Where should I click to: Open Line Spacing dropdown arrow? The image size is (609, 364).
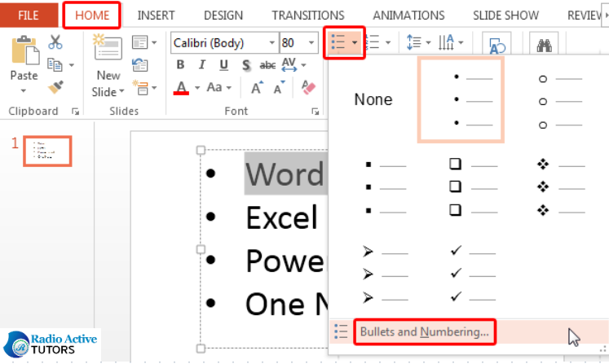[428, 42]
